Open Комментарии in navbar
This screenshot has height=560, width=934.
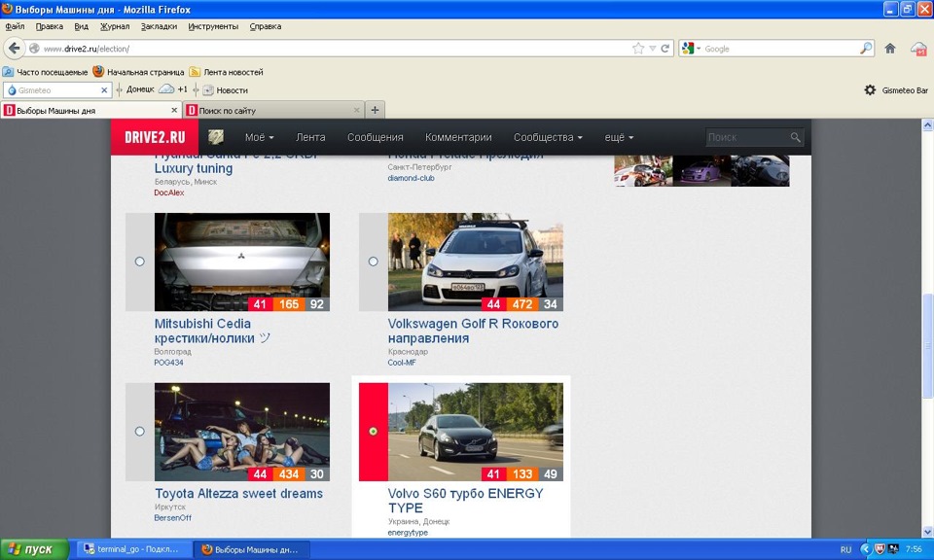(458, 137)
